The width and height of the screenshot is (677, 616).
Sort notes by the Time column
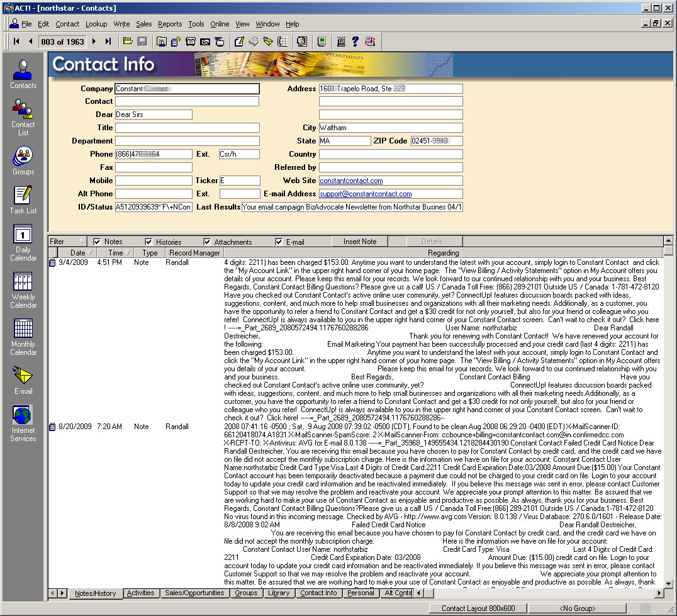[x=115, y=252]
